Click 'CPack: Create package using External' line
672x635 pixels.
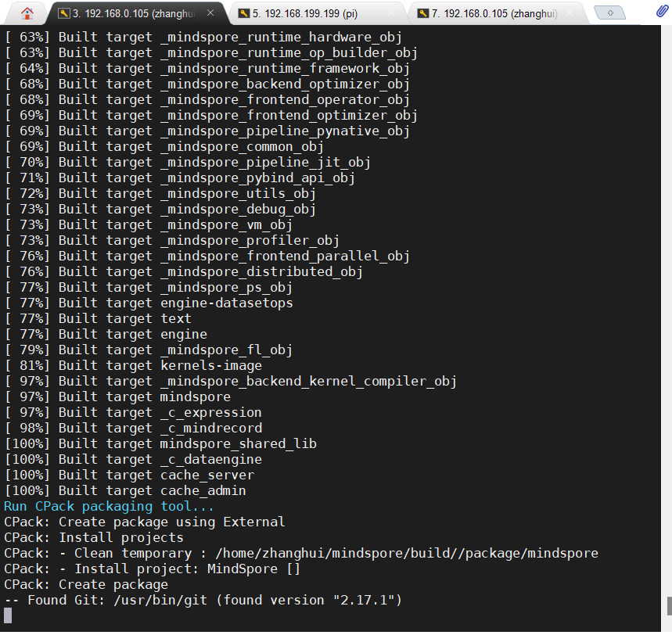tap(145, 522)
